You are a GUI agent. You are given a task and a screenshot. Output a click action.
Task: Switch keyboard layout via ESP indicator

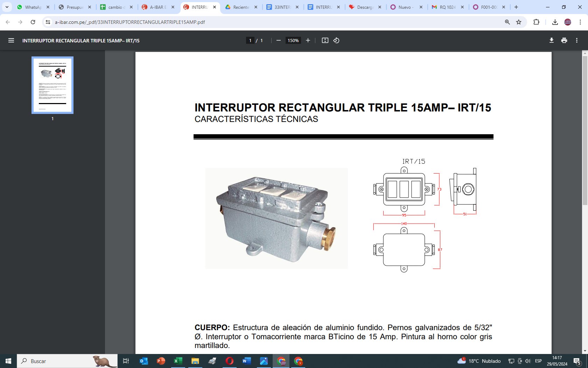pyautogui.click(x=538, y=361)
